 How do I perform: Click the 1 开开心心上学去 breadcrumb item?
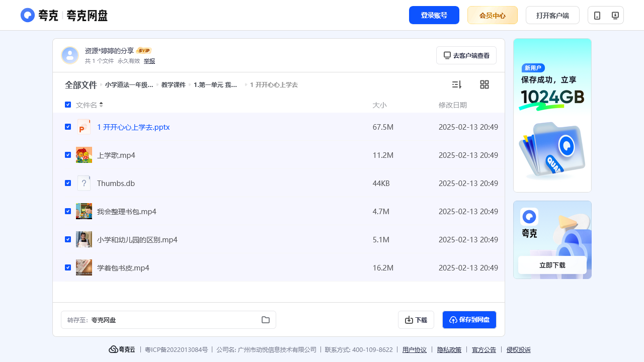[274, 85]
